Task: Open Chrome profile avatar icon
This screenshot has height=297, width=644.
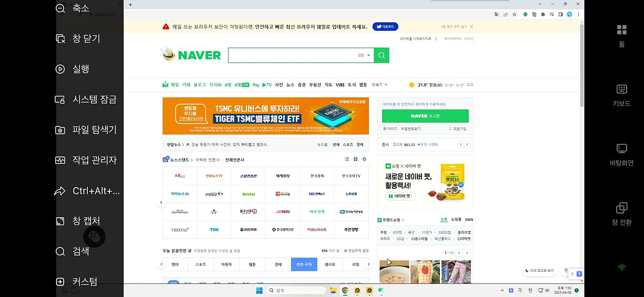Action: (x=569, y=14)
